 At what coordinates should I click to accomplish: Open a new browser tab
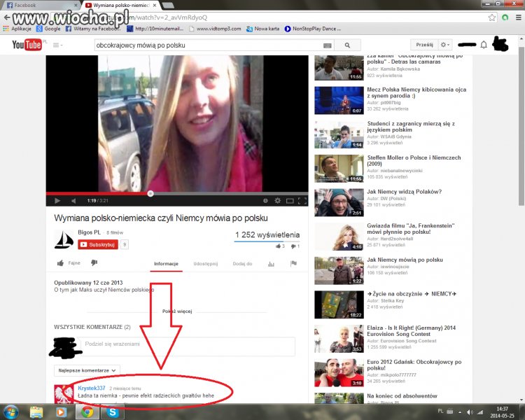tap(167, 6)
